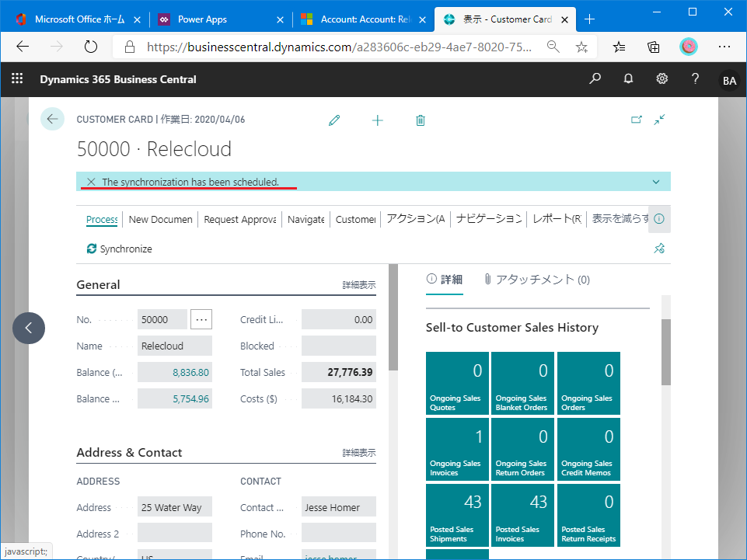Expand General section via 詳細表示

pos(358,285)
